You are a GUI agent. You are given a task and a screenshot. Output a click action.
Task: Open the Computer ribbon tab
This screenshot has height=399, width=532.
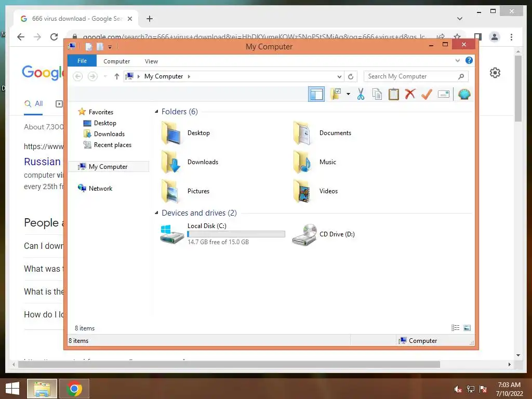117,61
